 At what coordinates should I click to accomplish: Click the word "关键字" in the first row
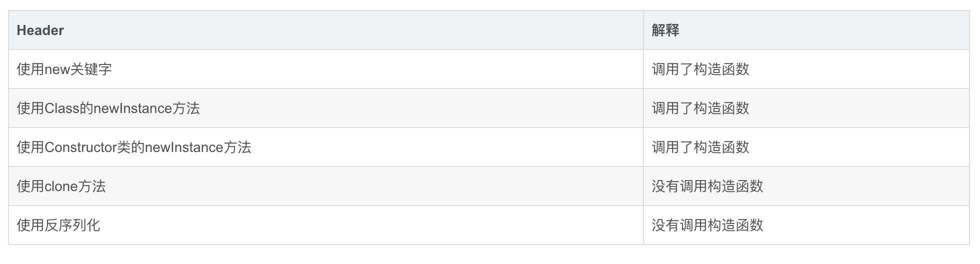[91, 69]
